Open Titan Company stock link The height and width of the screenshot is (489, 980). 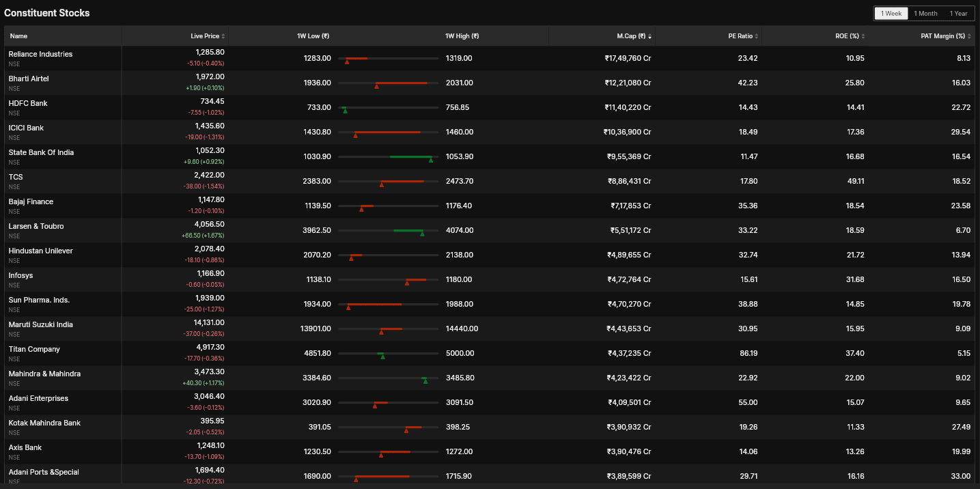(x=34, y=349)
